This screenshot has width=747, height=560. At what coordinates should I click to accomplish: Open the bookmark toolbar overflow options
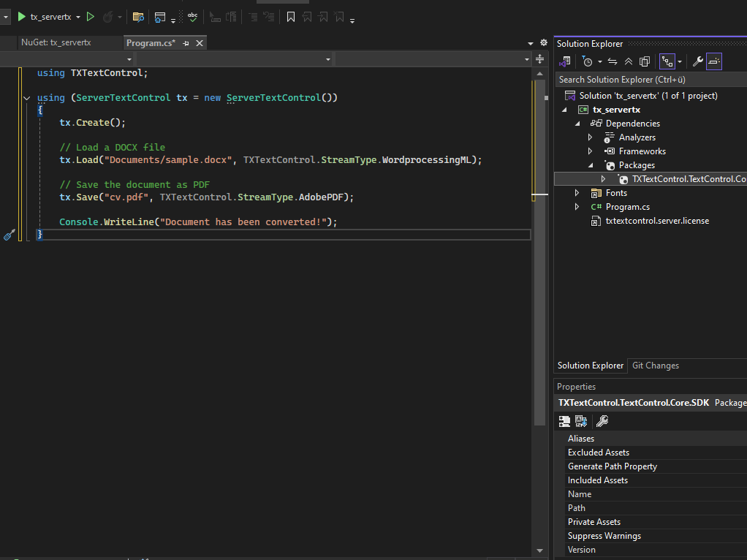(352, 21)
